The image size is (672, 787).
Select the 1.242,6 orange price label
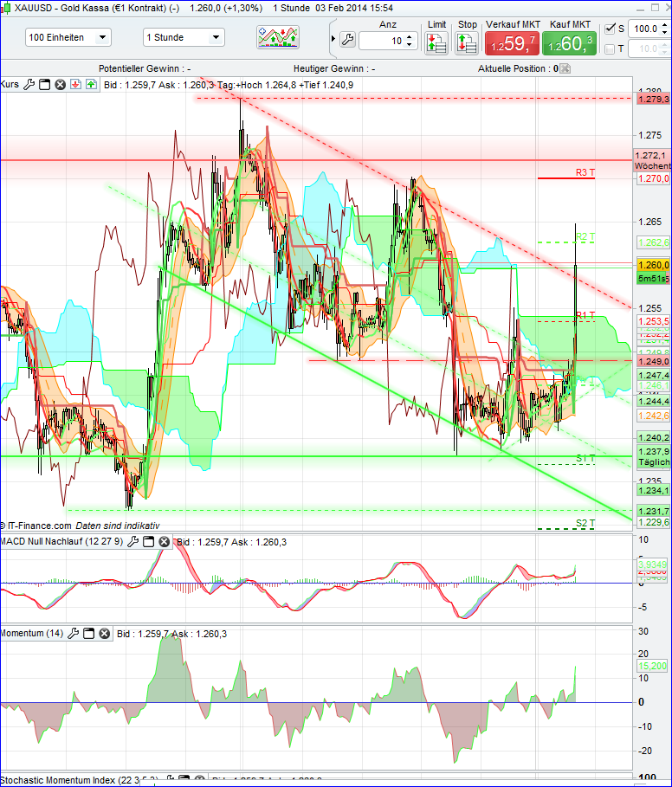pos(653,415)
